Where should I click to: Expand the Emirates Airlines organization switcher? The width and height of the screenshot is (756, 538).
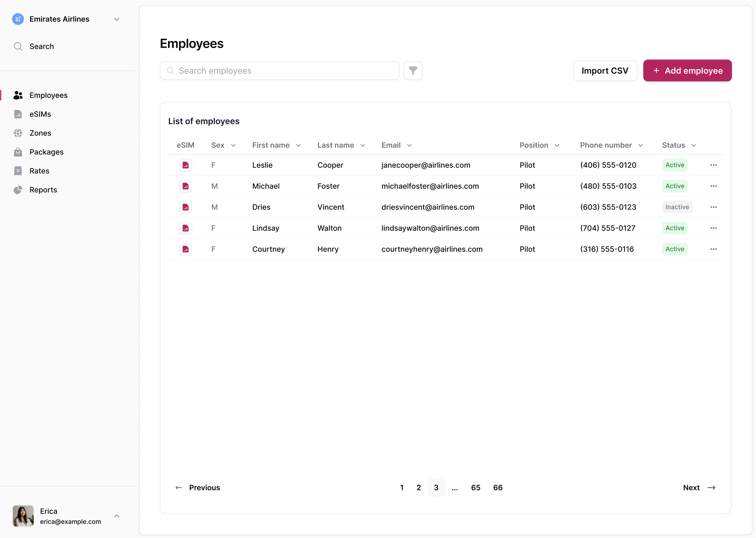coord(117,19)
